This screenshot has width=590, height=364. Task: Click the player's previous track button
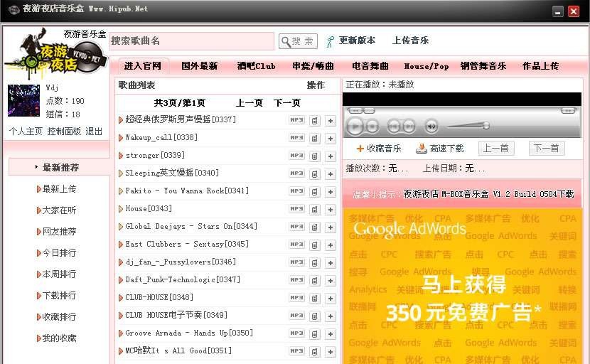point(395,127)
